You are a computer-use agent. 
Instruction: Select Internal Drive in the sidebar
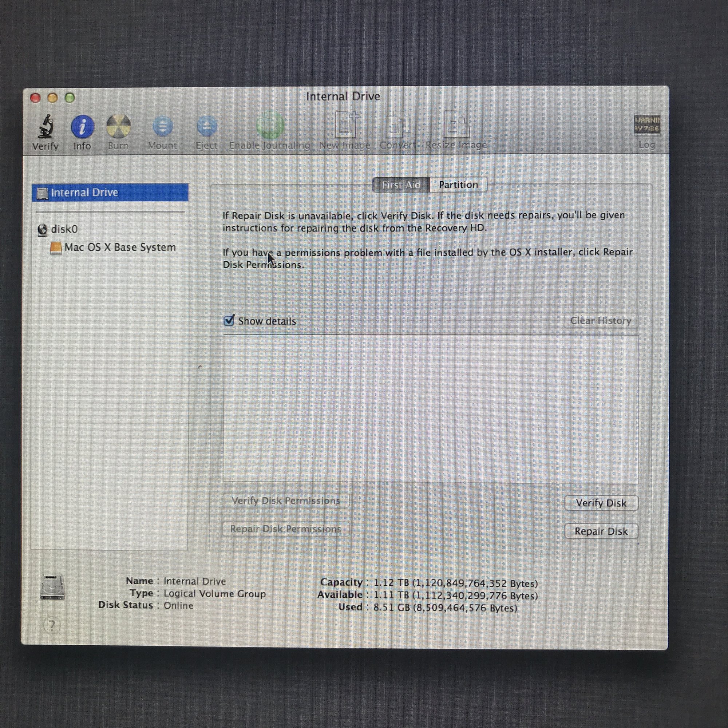tap(84, 193)
